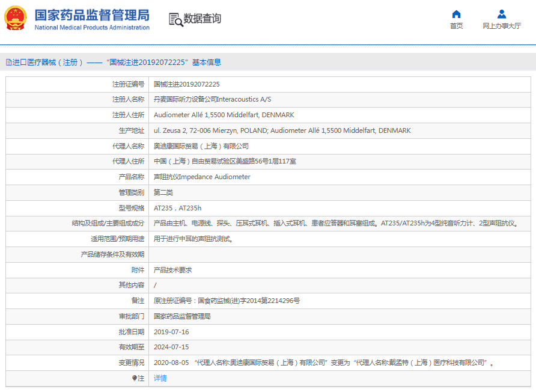Click the National Medical Products Administration subtitle
The width and height of the screenshot is (536, 392).
92,28
